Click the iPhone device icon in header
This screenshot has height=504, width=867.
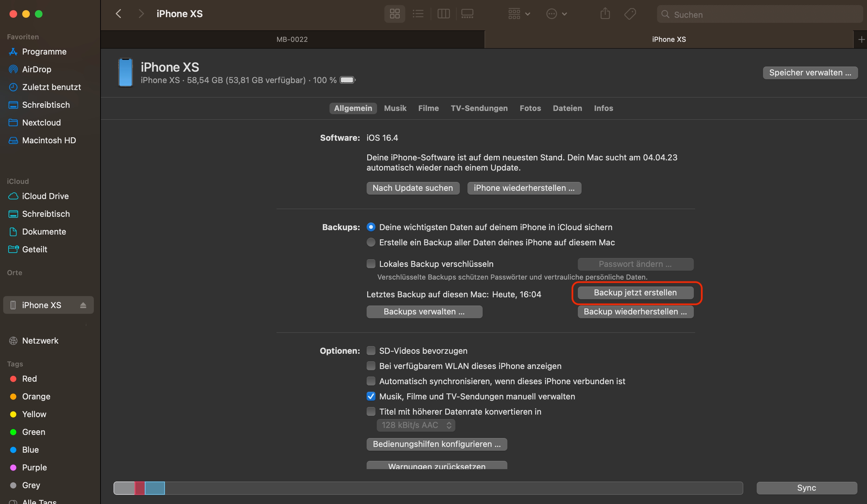pos(126,73)
